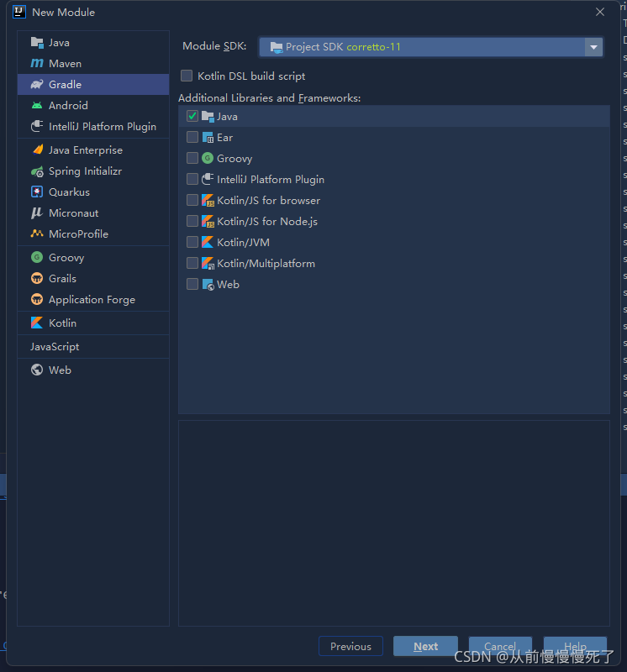Close the New Module dialog
Image resolution: width=627 pixels, height=672 pixels.
pyautogui.click(x=600, y=12)
